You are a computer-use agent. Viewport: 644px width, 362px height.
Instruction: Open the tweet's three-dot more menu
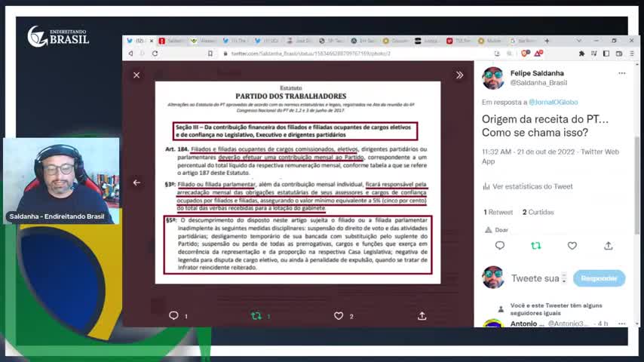click(x=622, y=73)
